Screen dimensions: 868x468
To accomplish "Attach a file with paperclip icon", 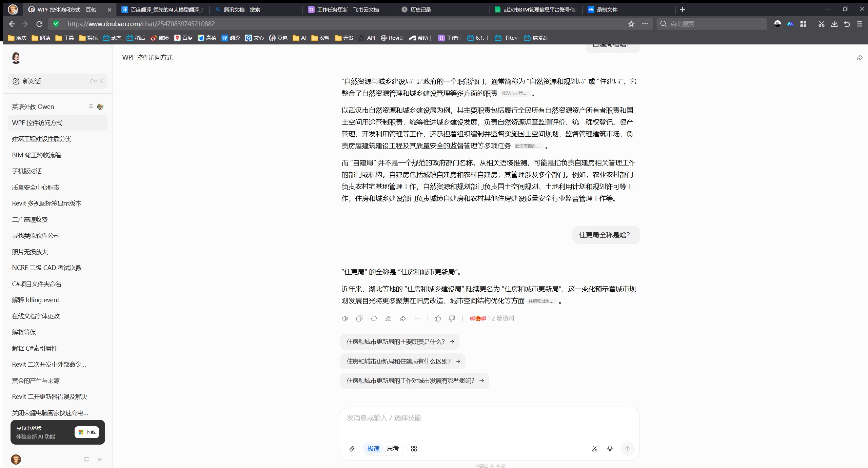I will 352,448.
